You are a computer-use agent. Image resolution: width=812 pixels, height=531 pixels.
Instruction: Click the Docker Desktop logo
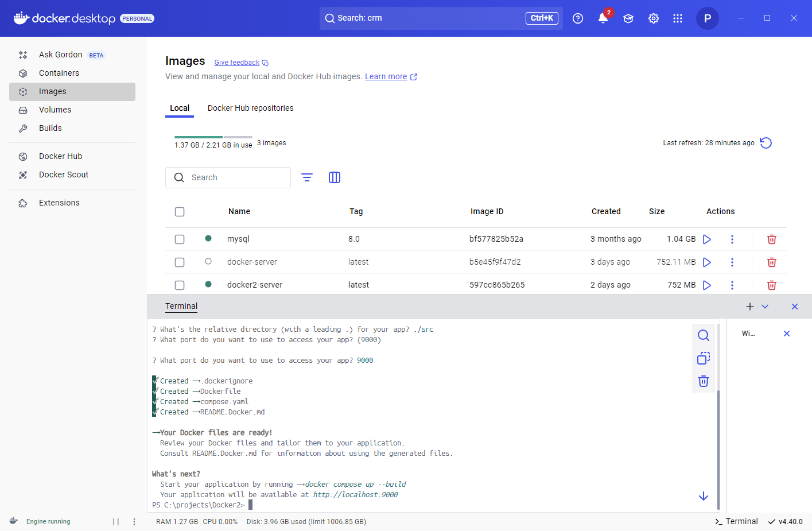point(64,18)
